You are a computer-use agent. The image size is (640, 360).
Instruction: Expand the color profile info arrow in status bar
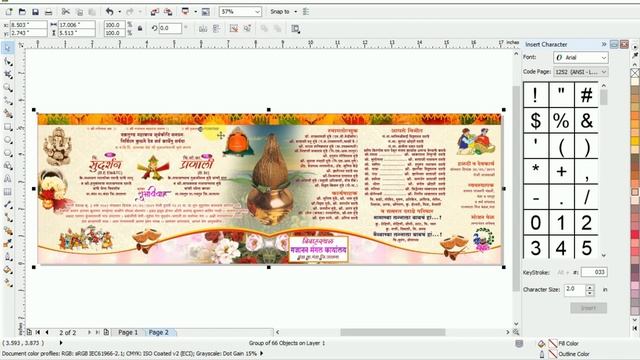[x=262, y=353]
